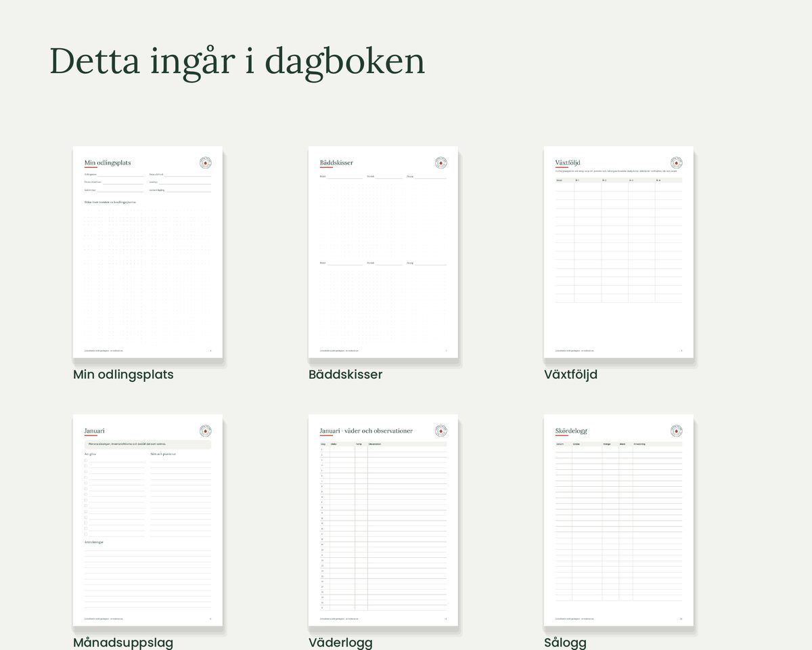
Task: Open the Månadsuppslag page preview thumbnail
Action: click(x=148, y=520)
